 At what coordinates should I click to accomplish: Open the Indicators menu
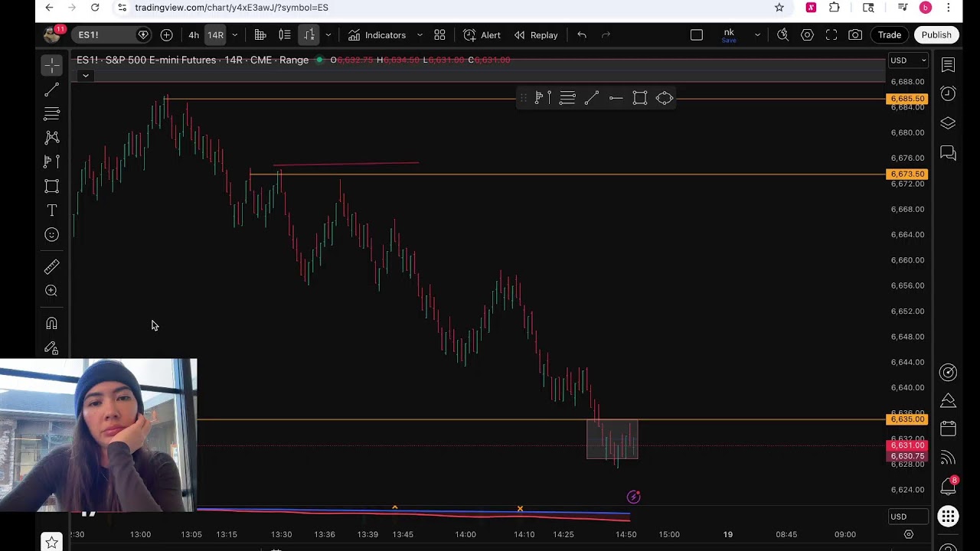[x=377, y=35]
